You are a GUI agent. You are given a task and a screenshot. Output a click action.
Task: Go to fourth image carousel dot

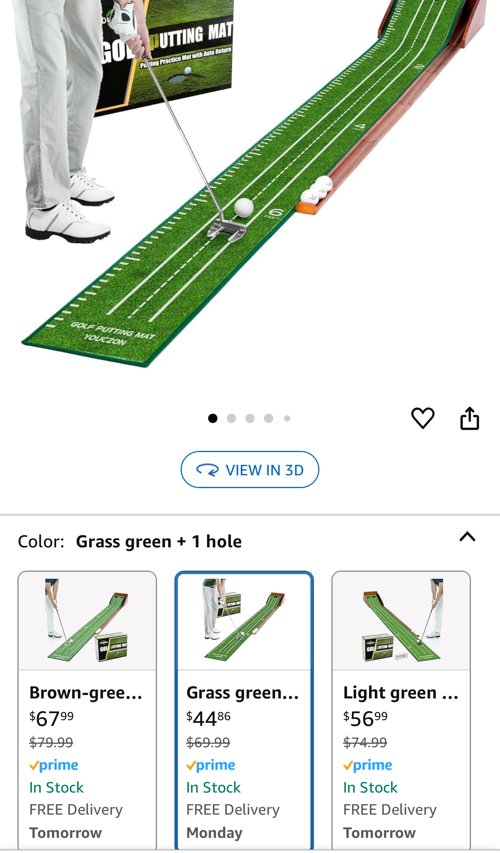[x=268, y=418]
